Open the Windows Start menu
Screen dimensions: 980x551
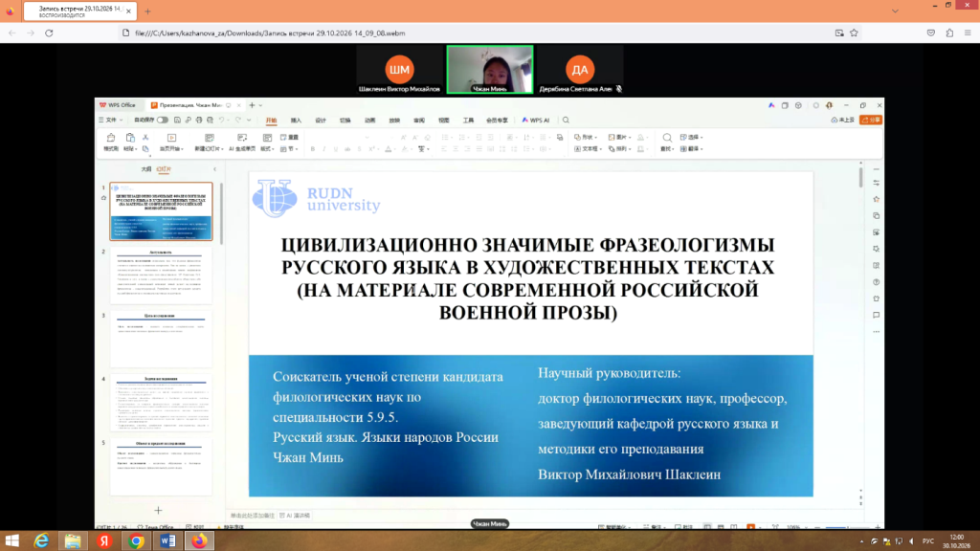point(11,541)
